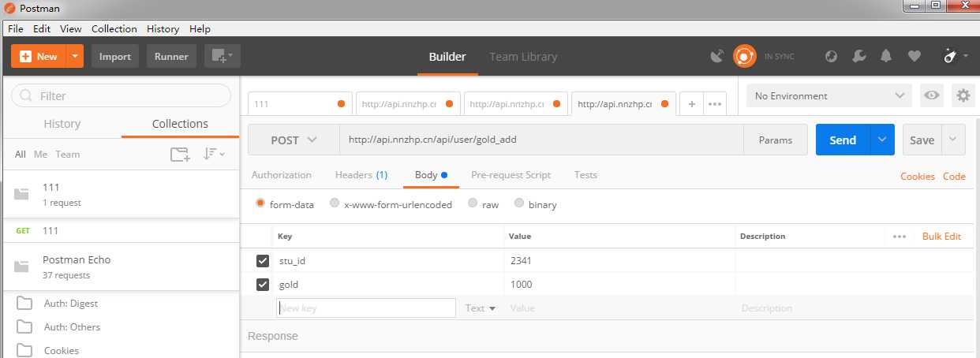
Task: Click the globe browse icon in header
Action: tap(831, 56)
